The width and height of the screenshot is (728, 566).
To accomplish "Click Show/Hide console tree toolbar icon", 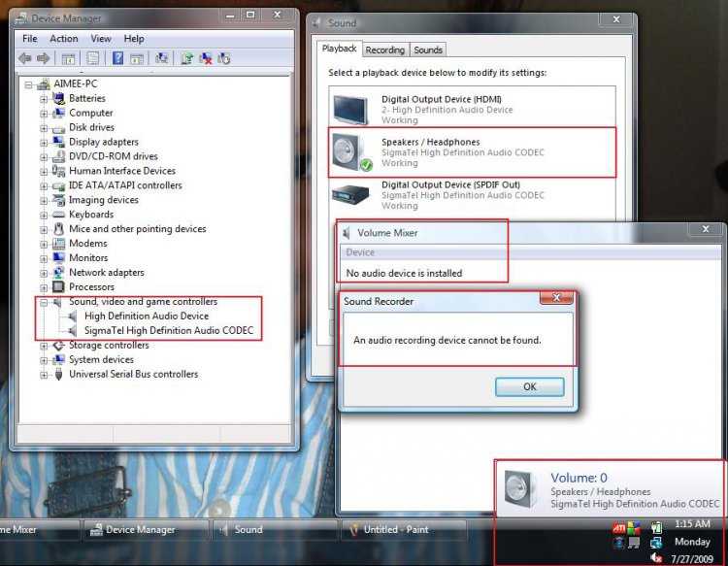I will pyautogui.click(x=68, y=58).
